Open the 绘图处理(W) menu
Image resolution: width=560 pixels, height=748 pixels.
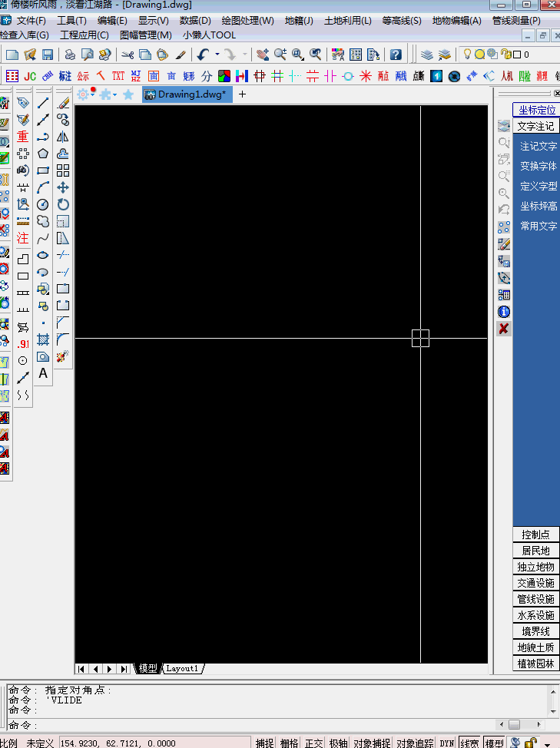click(x=247, y=21)
